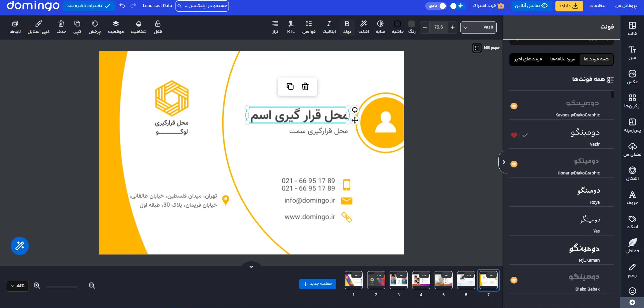Zoom out with the minus magnifier
Image resolution: width=644 pixels, height=308 pixels.
(92, 286)
